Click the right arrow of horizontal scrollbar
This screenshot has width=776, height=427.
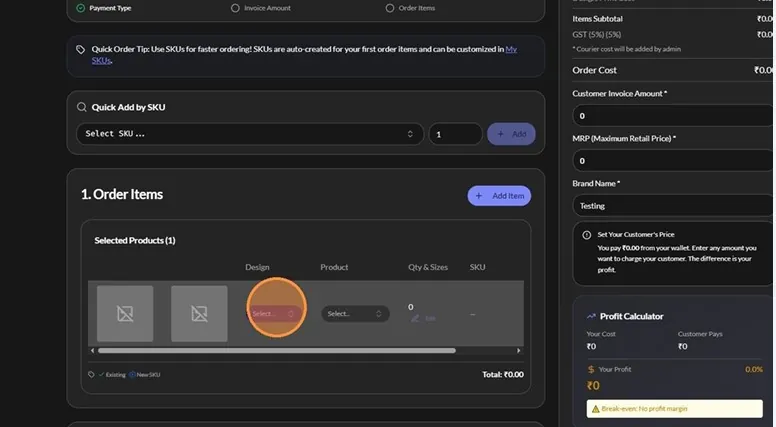tap(519, 350)
